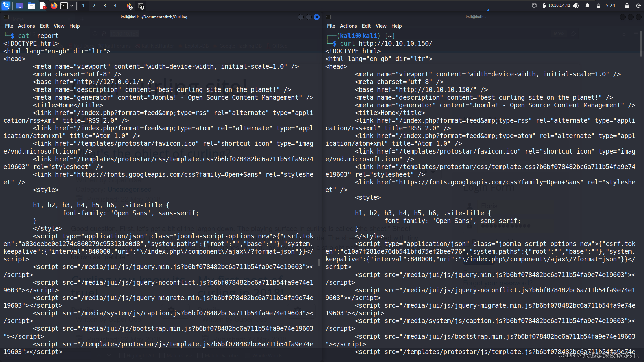This screenshot has height=362, width=644.
Task: Open Actions menu in the Curling terminal
Action: click(26, 26)
